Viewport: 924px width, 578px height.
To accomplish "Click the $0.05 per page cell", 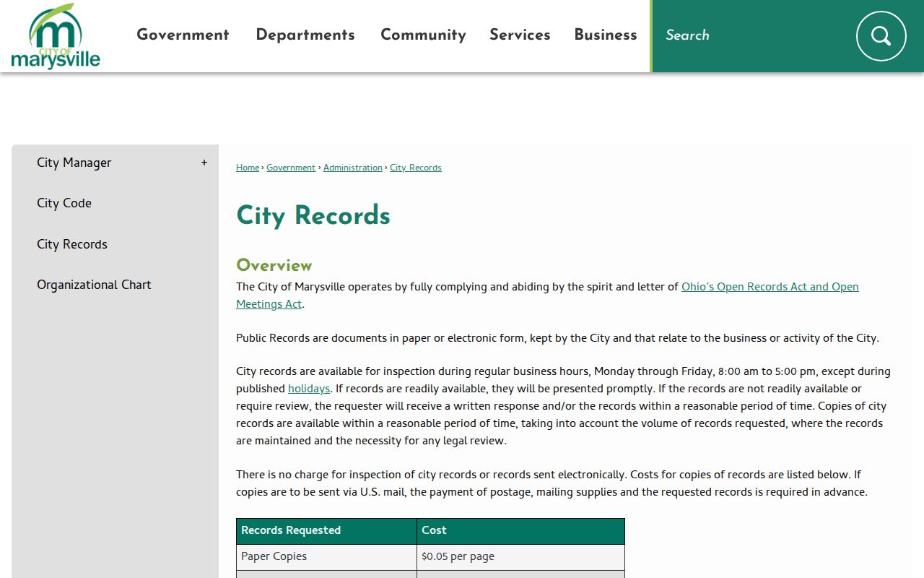I will (x=520, y=557).
